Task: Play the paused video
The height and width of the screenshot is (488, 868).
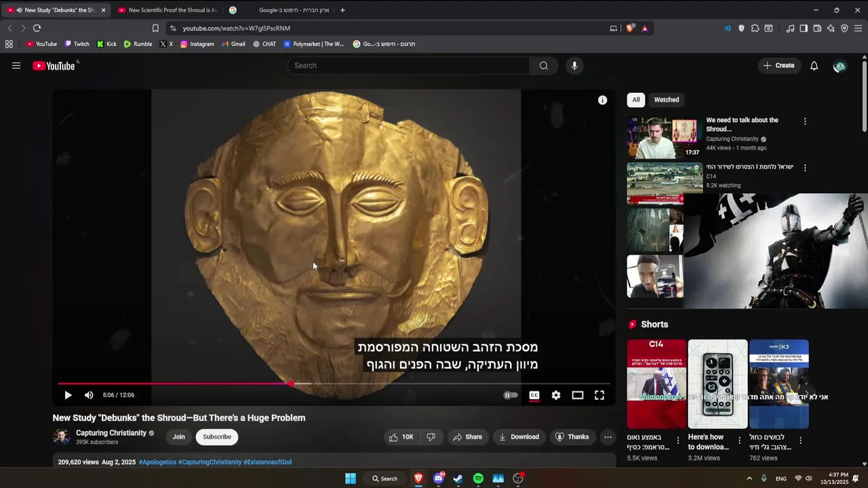Action: (68, 395)
